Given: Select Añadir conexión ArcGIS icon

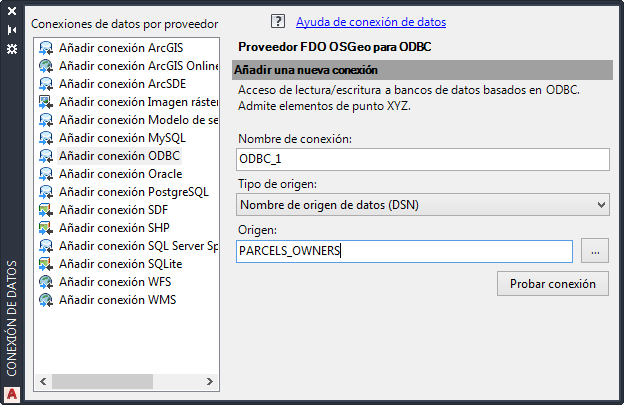Looking at the screenshot, I should 46,48.
